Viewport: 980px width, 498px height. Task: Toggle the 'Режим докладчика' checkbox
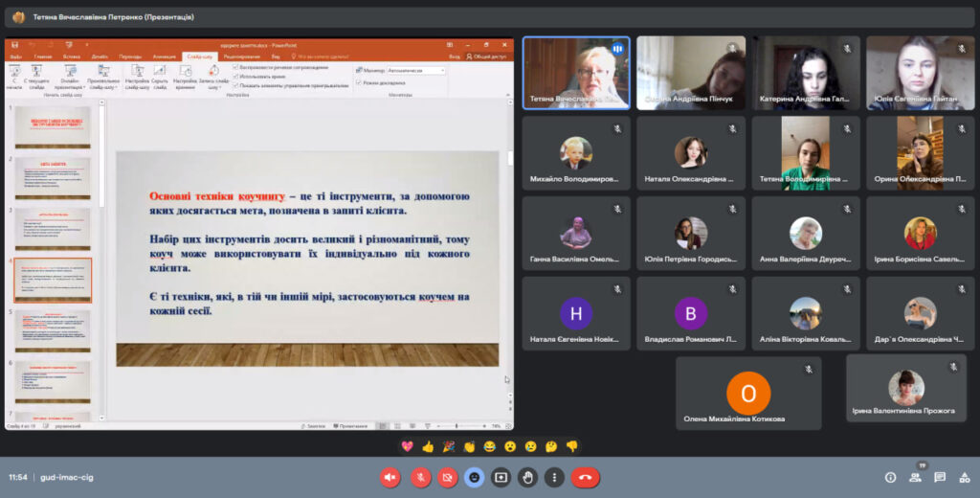[x=357, y=82]
